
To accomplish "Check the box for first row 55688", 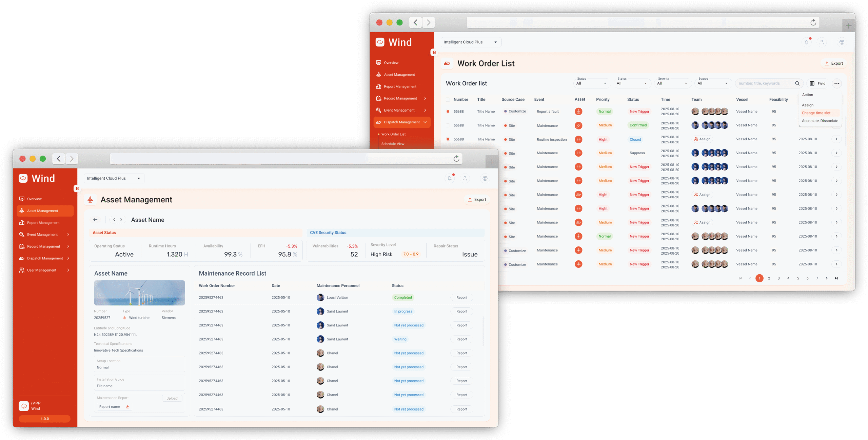I will pos(448,112).
